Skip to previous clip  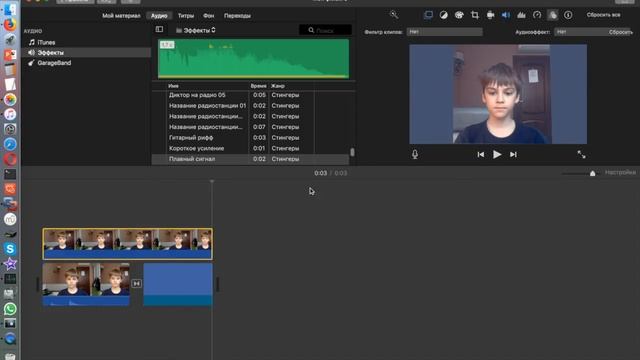click(480, 154)
